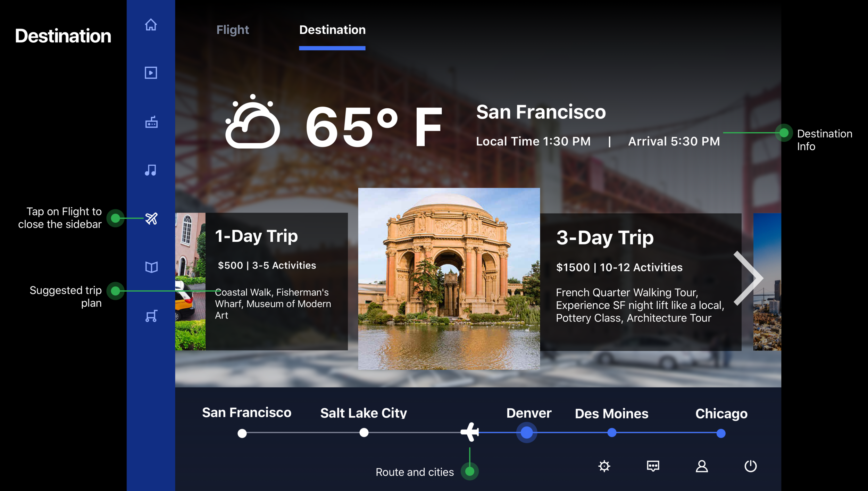Viewport: 868px width, 491px height.
Task: Open the music note sidebar icon
Action: point(151,170)
